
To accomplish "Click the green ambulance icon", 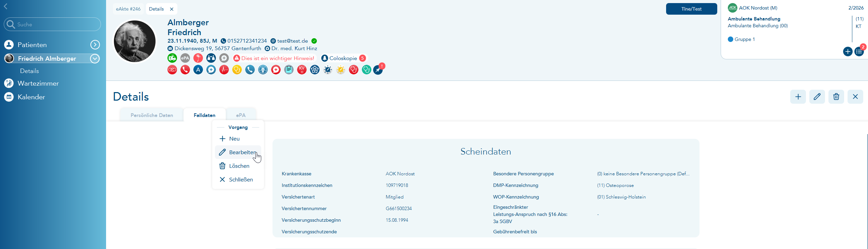I will pos(172,58).
